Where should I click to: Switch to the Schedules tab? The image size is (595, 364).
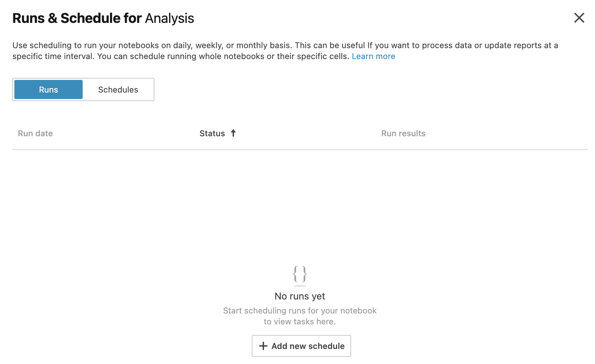point(118,89)
